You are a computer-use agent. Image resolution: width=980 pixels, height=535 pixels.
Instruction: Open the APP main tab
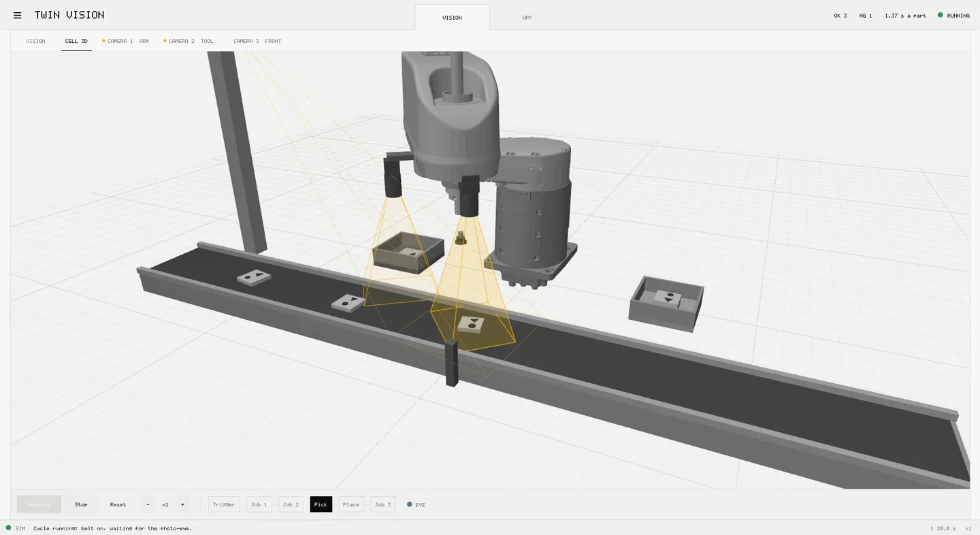pyautogui.click(x=527, y=18)
